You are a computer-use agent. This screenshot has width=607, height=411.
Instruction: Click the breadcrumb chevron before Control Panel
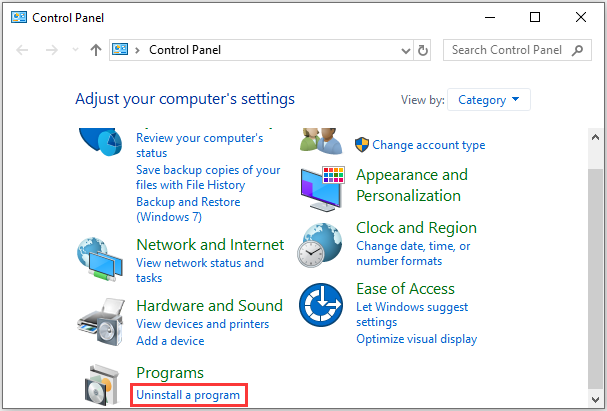(138, 50)
